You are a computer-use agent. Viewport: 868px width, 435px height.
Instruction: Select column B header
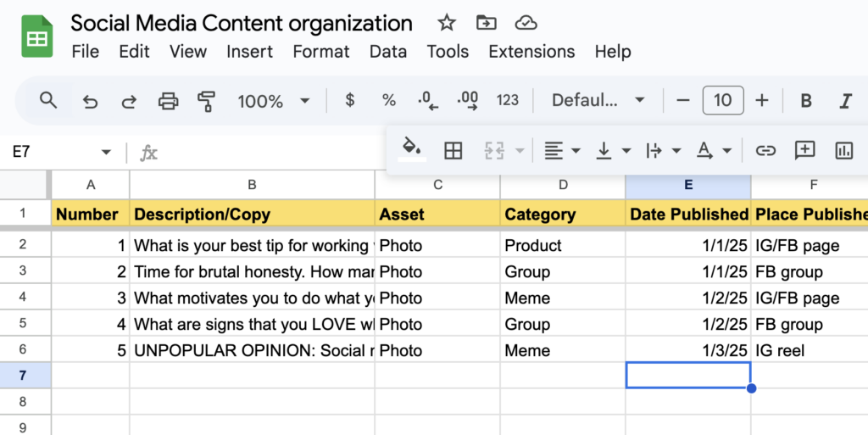252,185
